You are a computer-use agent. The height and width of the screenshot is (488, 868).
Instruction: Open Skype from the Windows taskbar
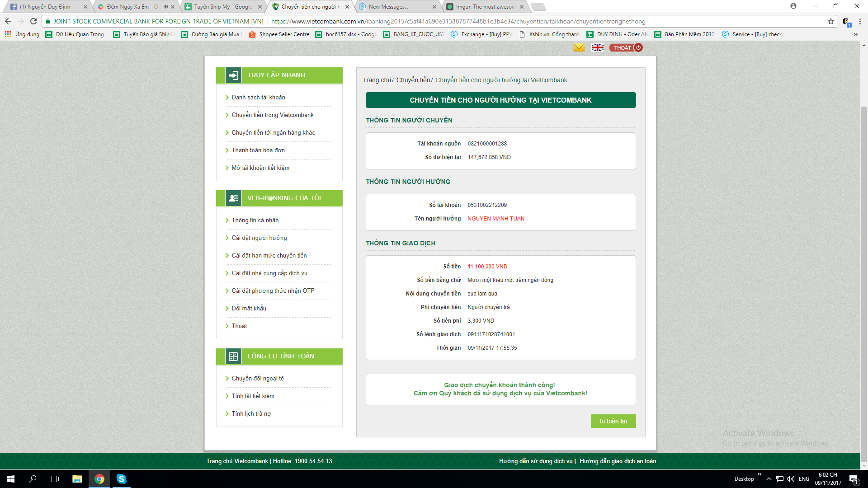(121, 479)
